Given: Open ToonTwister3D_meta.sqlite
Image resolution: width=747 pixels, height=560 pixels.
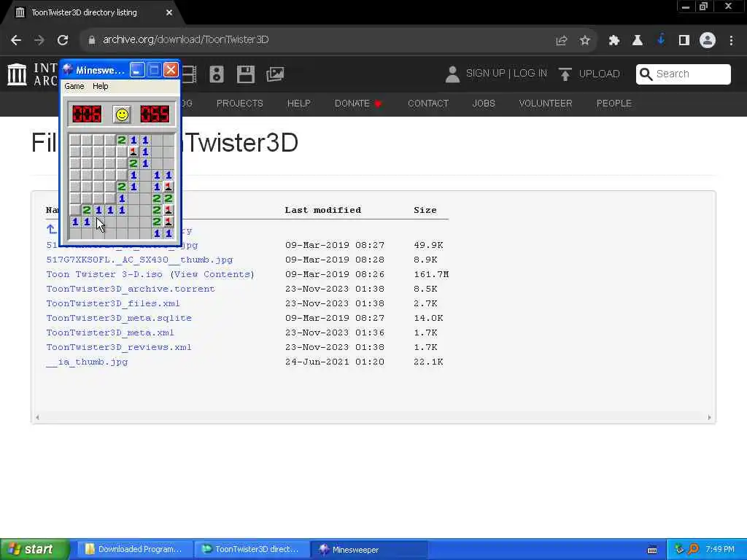Looking at the screenshot, I should pyautogui.click(x=119, y=318).
